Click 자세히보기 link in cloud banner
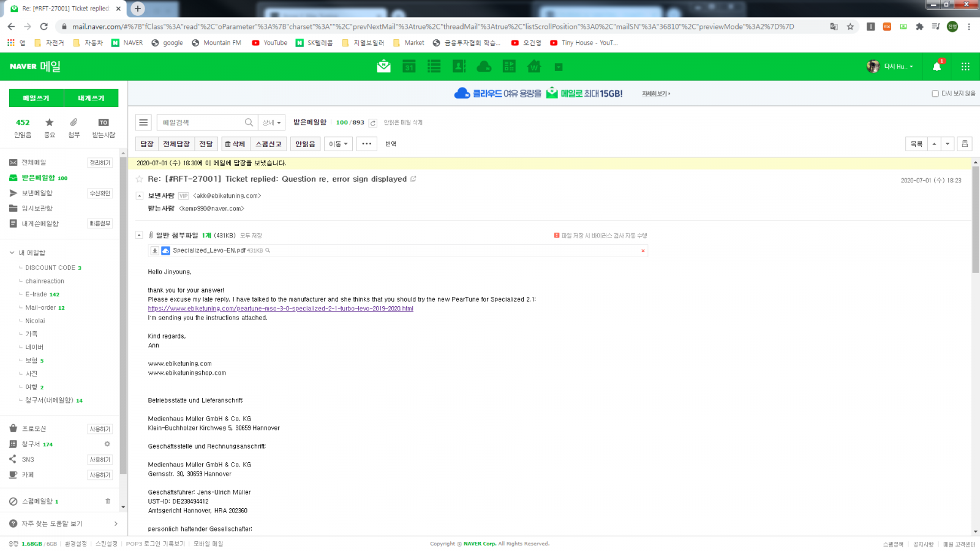Screen dimensions: 980x551 point(656,94)
